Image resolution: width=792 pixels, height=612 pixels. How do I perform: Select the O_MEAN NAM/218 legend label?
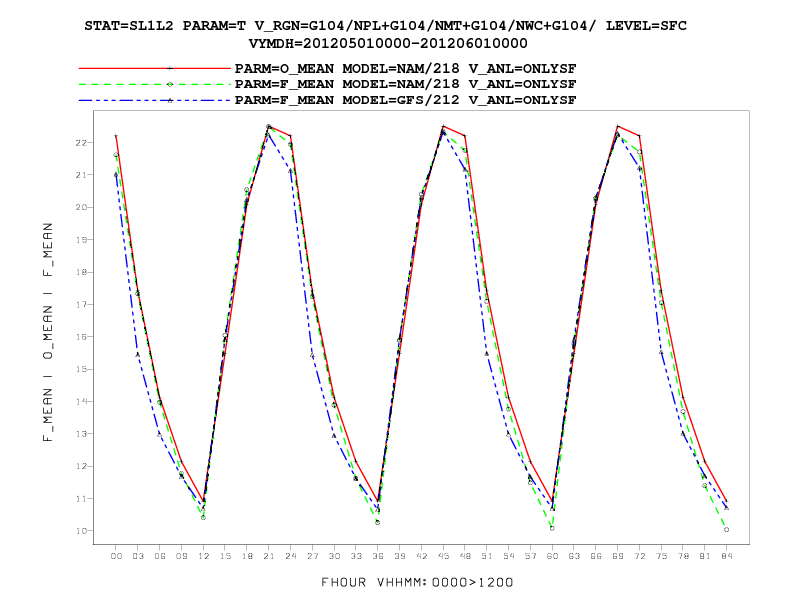(405, 68)
